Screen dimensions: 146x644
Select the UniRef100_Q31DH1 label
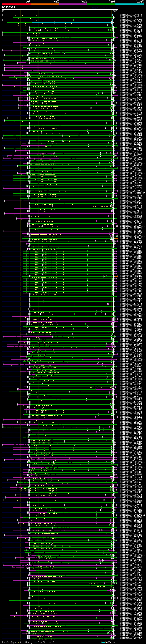(131, 316)
